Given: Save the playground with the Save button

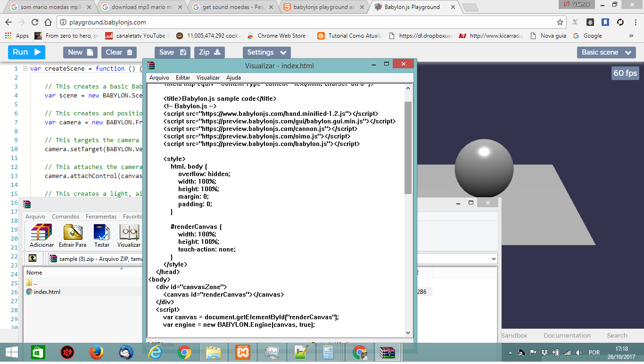Looking at the screenshot, I should (x=173, y=52).
